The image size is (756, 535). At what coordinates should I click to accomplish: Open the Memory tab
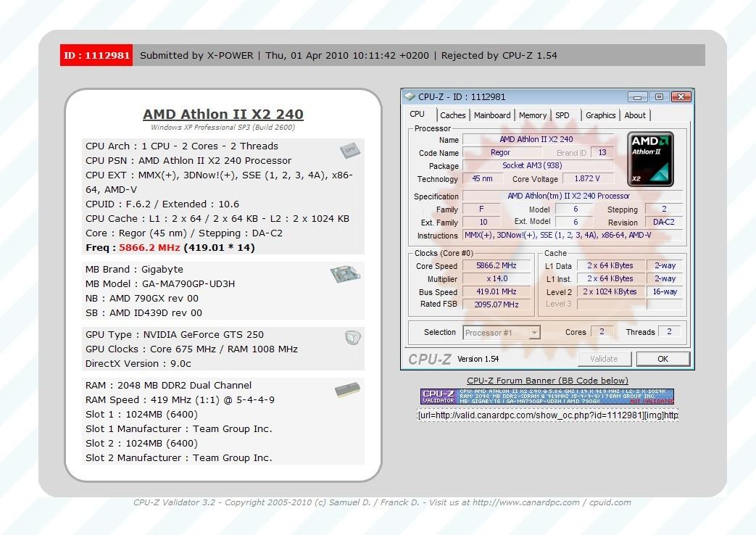tap(532, 115)
